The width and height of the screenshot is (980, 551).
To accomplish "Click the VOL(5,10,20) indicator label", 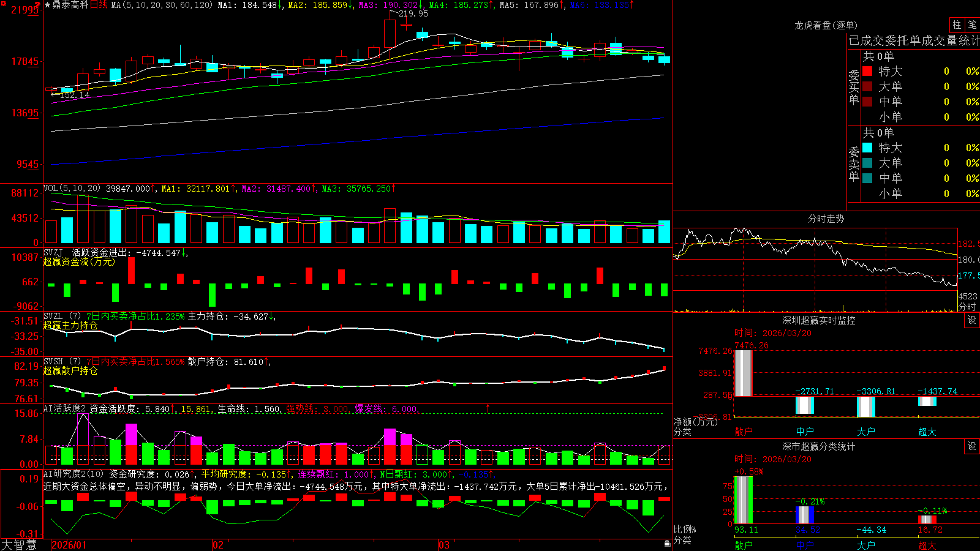I will [72, 189].
